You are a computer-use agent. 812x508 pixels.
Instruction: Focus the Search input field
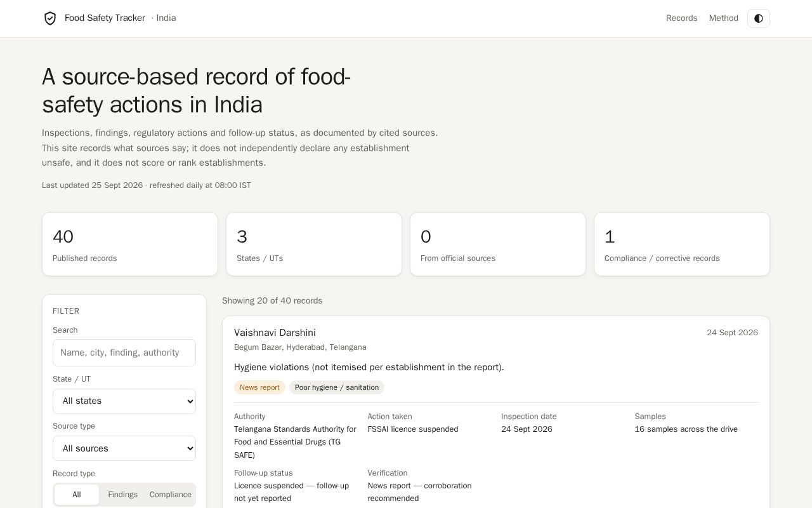click(x=124, y=352)
